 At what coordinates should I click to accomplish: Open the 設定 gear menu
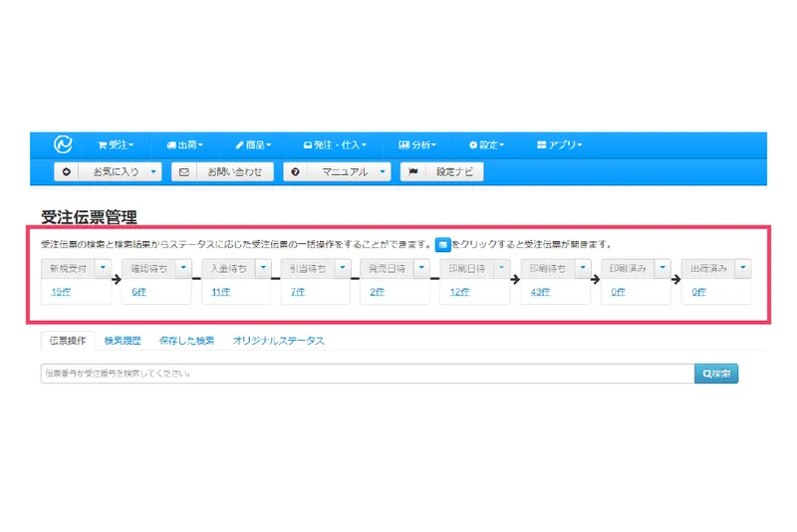tap(486, 144)
